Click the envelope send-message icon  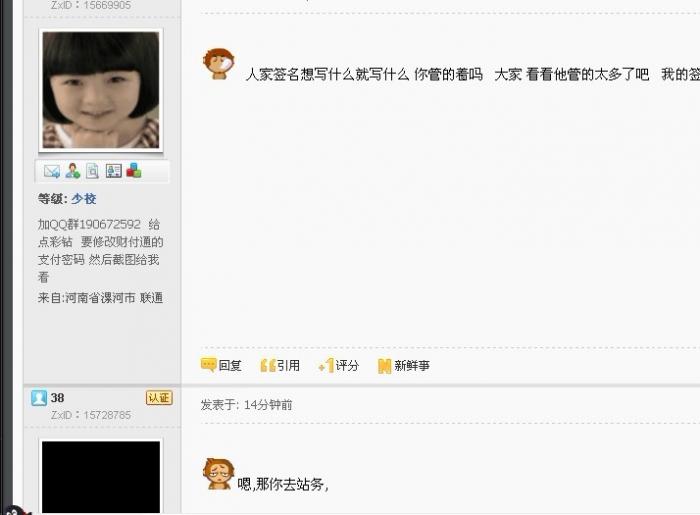pos(52,171)
